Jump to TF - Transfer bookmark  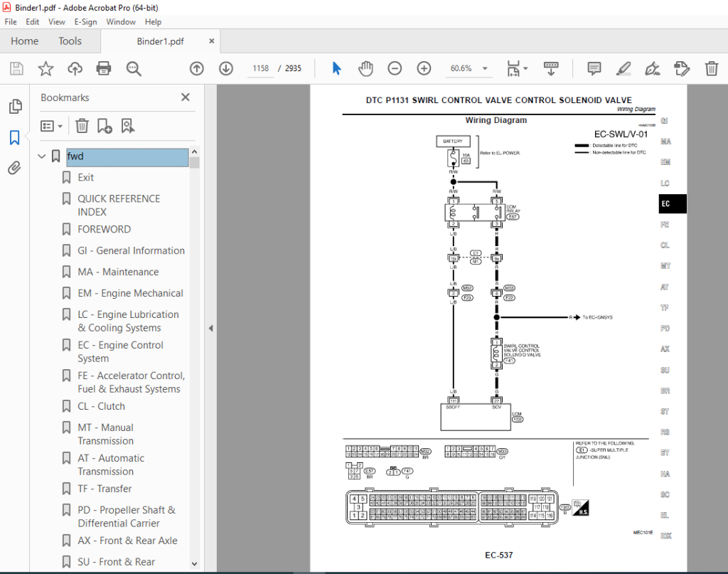click(105, 489)
